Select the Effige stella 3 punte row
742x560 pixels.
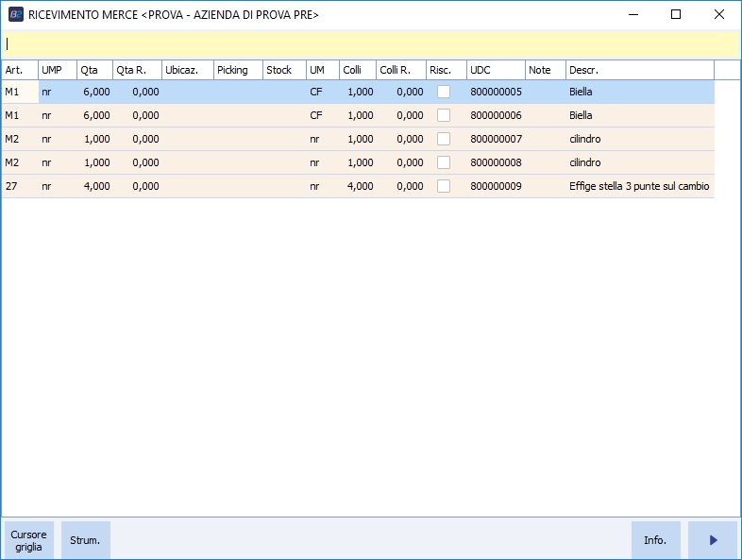(x=638, y=186)
